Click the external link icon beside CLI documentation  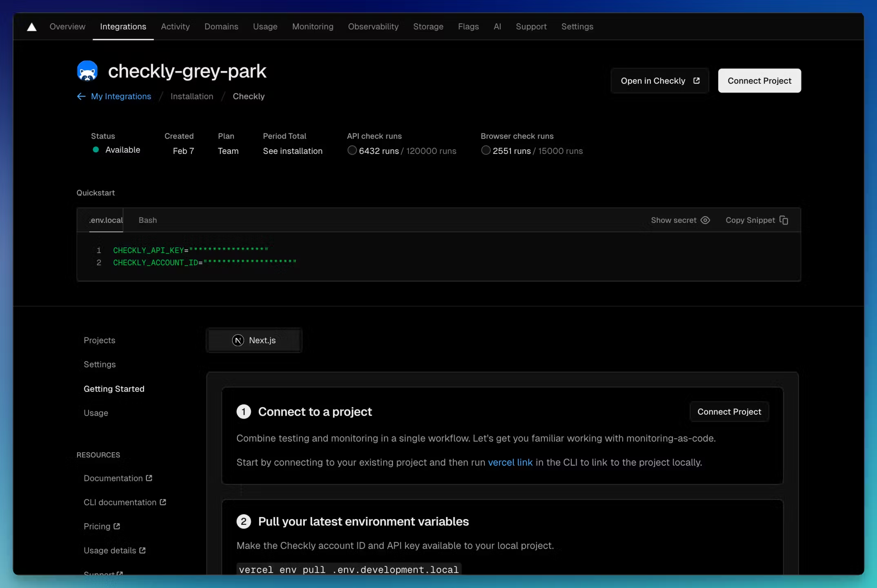[x=163, y=502]
